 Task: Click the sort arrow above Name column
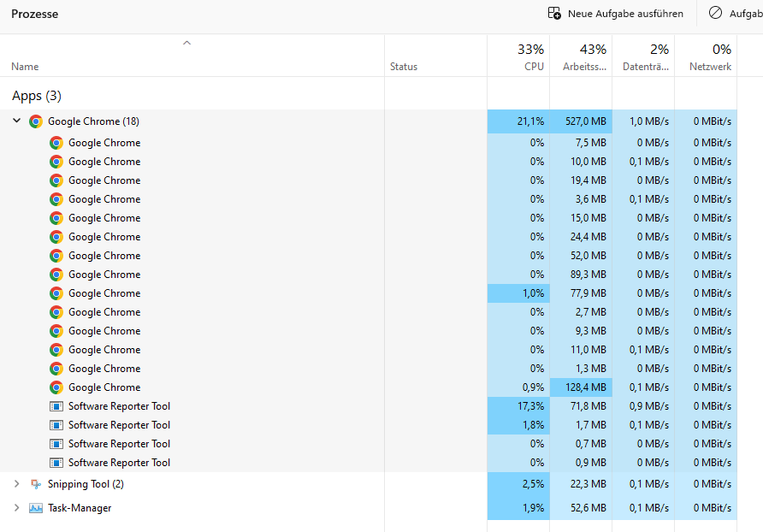186,43
